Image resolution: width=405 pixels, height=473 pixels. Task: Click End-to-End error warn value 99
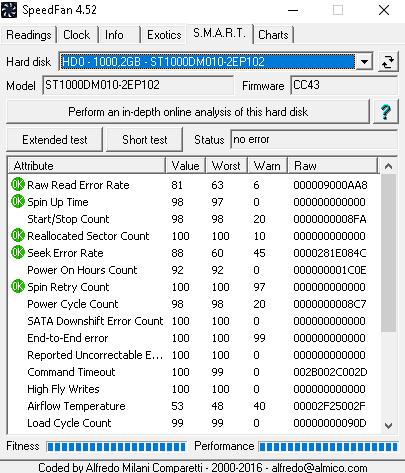coord(259,338)
